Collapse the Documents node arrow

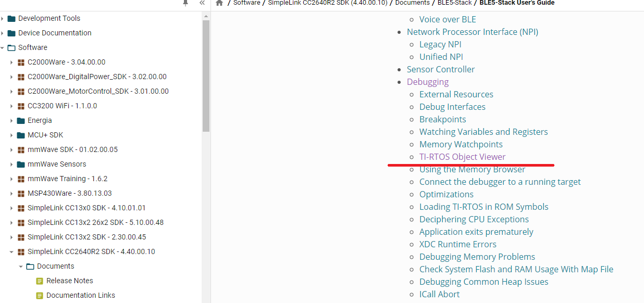coord(21,266)
